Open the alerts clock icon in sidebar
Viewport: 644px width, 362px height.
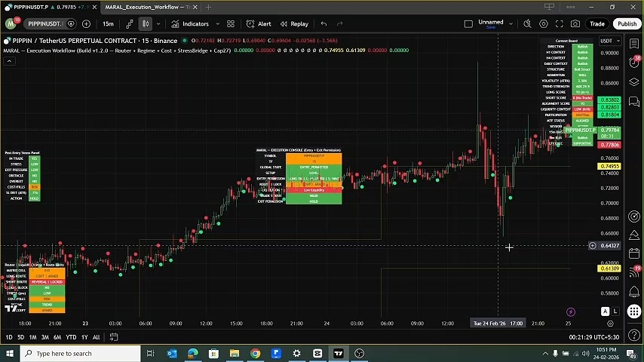tap(634, 63)
